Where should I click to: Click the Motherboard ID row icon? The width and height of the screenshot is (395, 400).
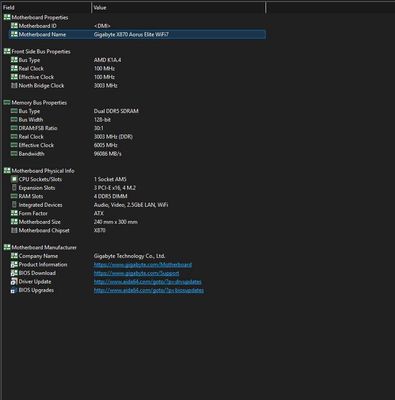14,26
